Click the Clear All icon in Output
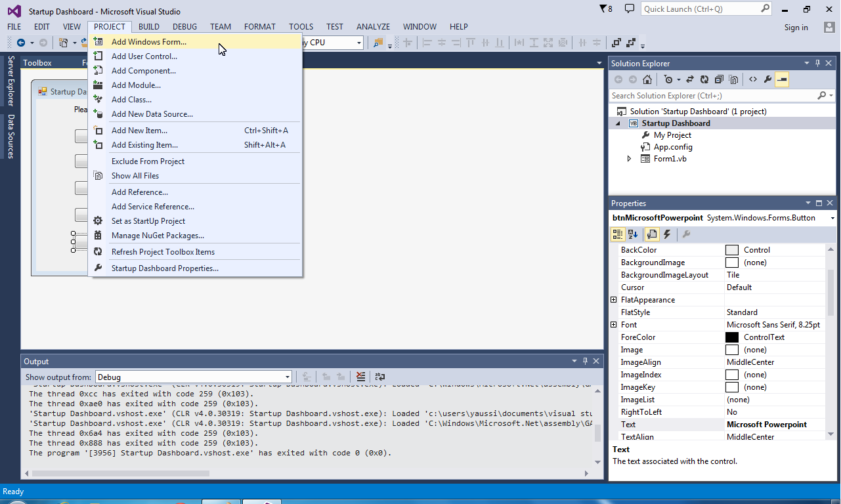This screenshot has width=841, height=504. (360, 377)
